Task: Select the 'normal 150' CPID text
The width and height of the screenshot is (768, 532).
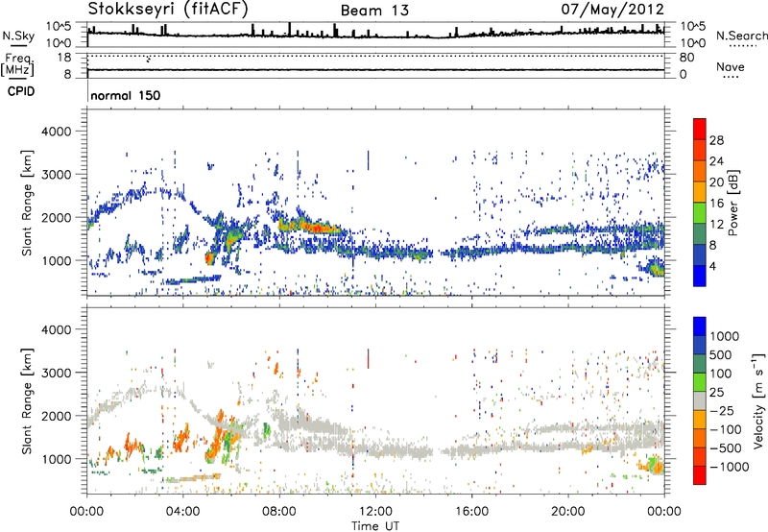Action: coord(126,95)
